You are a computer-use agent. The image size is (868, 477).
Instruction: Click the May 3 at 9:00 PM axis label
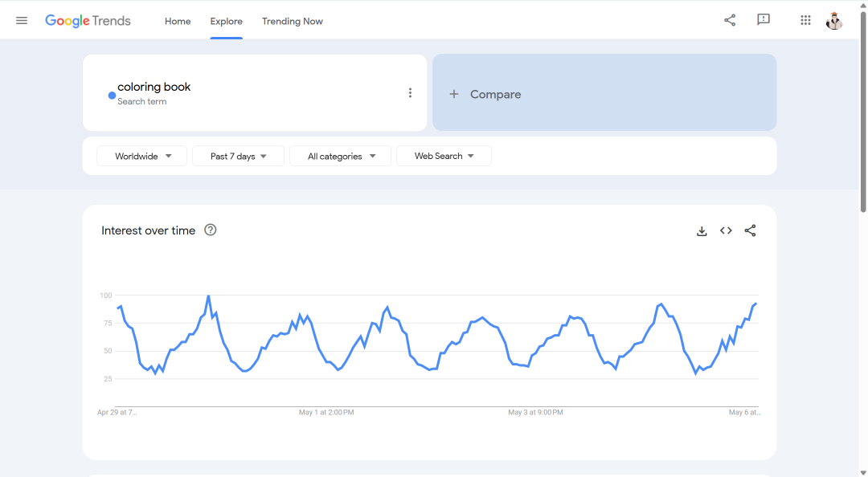pyautogui.click(x=536, y=412)
